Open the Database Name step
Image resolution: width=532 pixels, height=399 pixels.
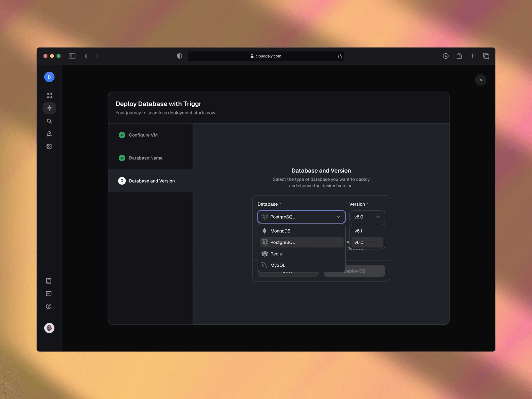point(145,158)
